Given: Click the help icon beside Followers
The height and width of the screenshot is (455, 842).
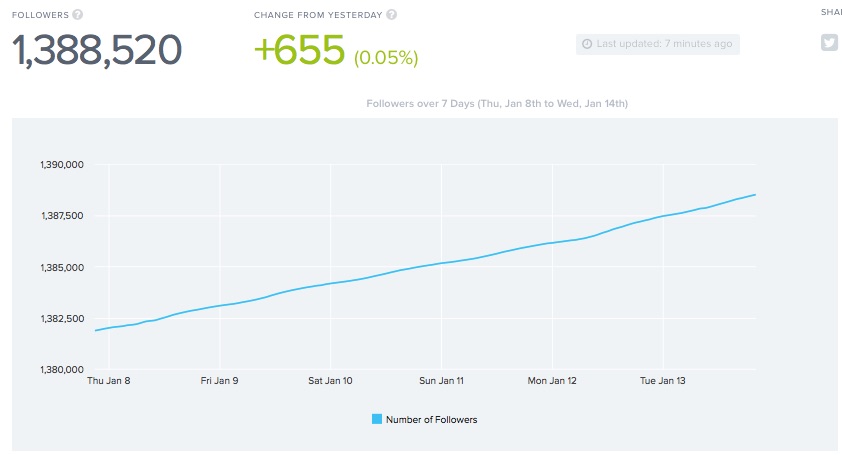Looking at the screenshot, I should coord(78,15).
